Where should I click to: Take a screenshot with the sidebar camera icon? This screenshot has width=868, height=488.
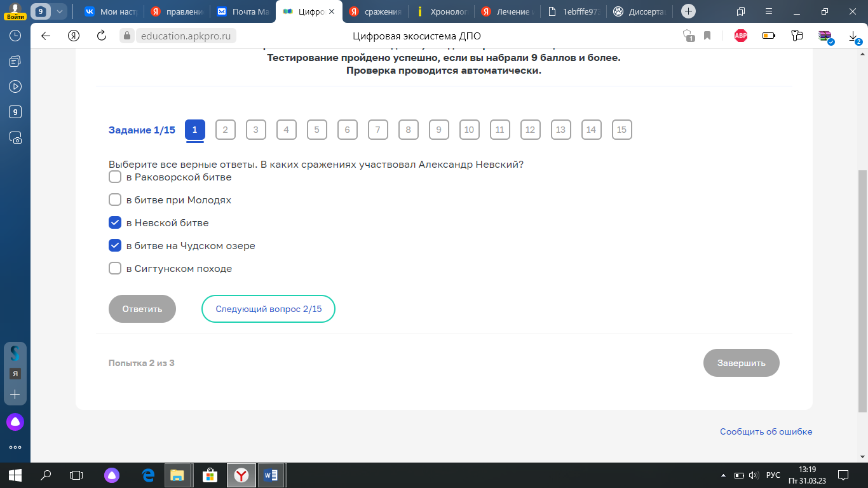click(15, 137)
